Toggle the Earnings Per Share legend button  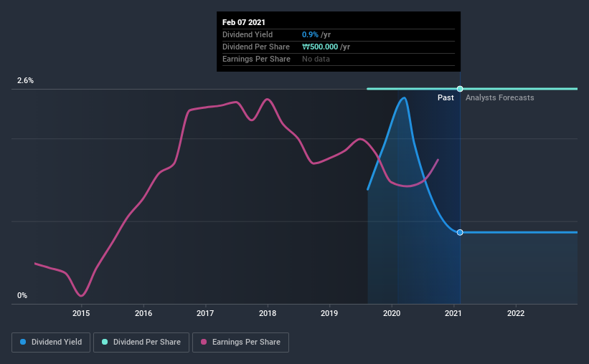(x=240, y=343)
